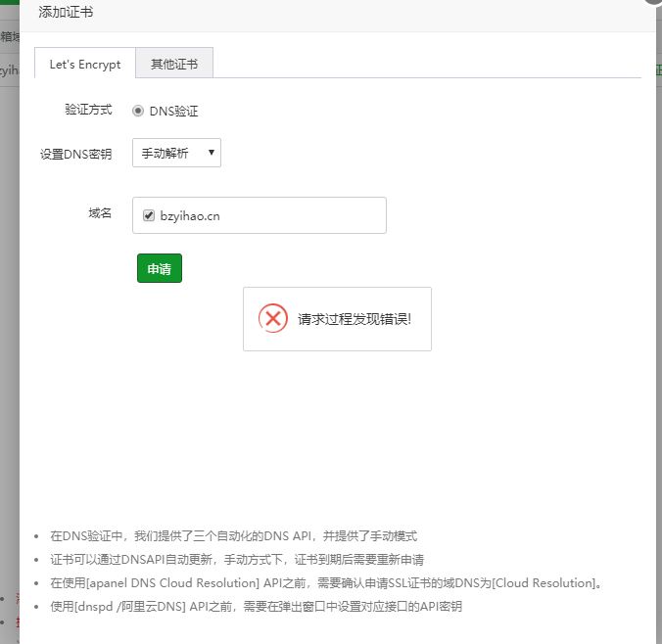This screenshot has height=644, width=662.
Task: Click the bzyihao.cn domain text
Action: (x=189, y=216)
